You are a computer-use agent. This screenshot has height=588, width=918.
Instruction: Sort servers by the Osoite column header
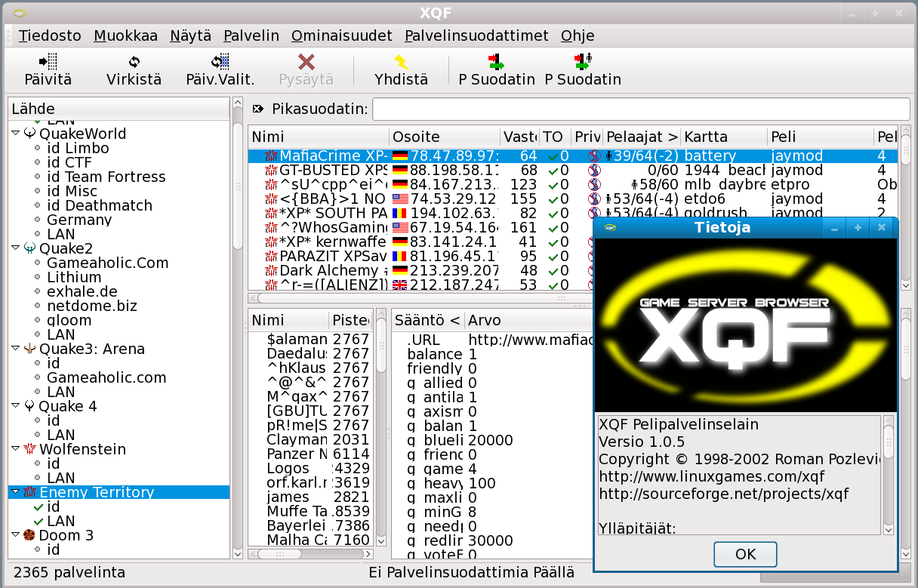(x=444, y=137)
